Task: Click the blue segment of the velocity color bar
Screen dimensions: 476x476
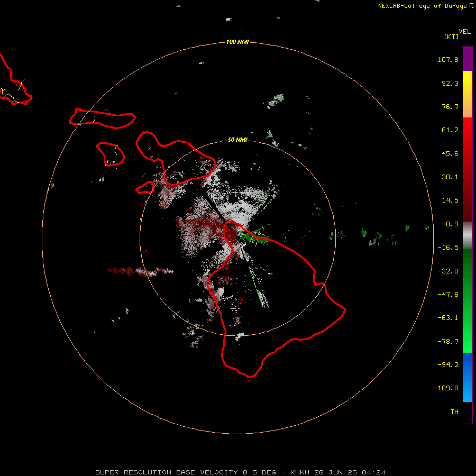Action: (x=467, y=377)
